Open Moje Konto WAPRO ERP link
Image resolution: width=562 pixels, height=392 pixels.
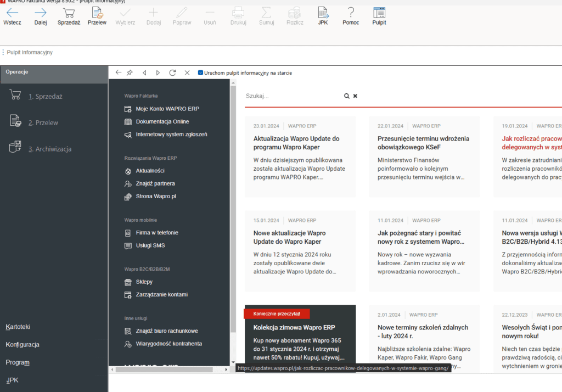(167, 109)
